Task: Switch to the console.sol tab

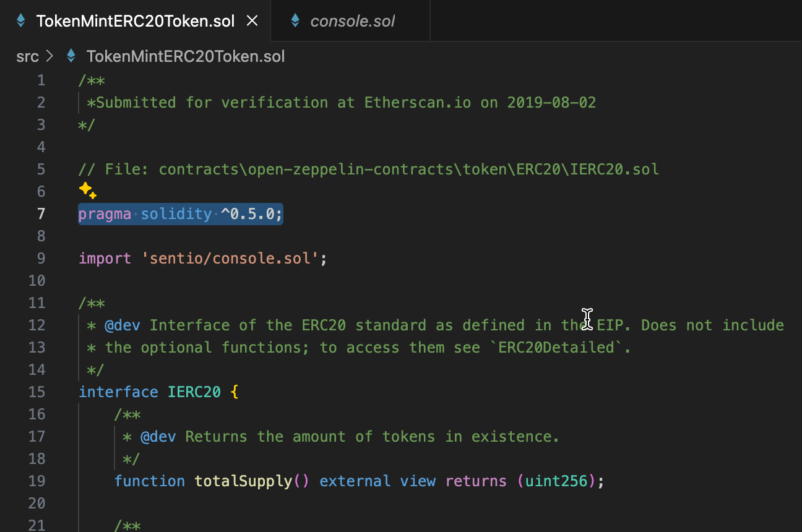Action: click(352, 21)
